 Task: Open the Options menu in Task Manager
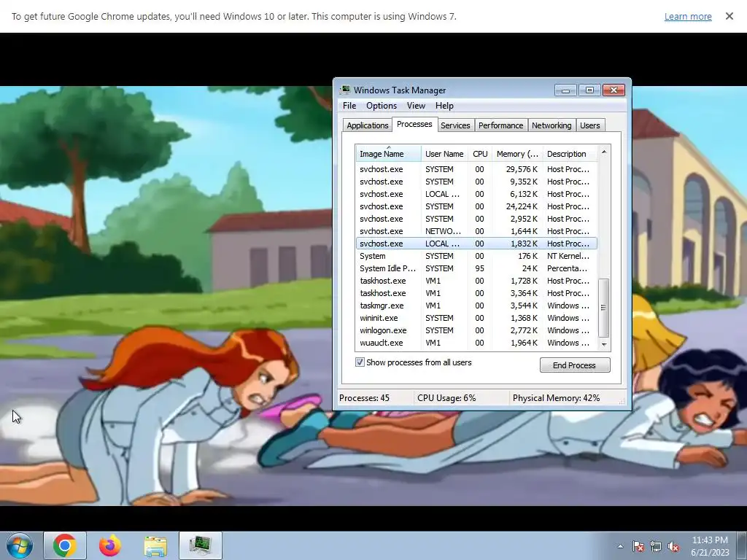381,106
